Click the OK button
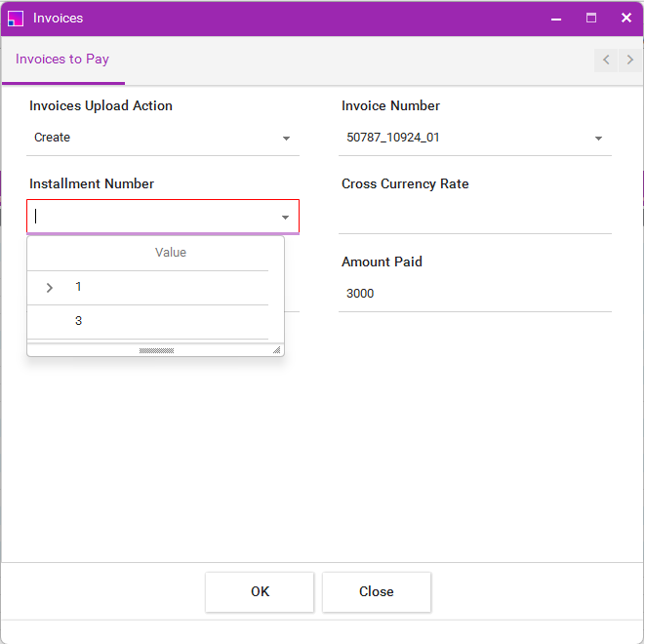 260,591
